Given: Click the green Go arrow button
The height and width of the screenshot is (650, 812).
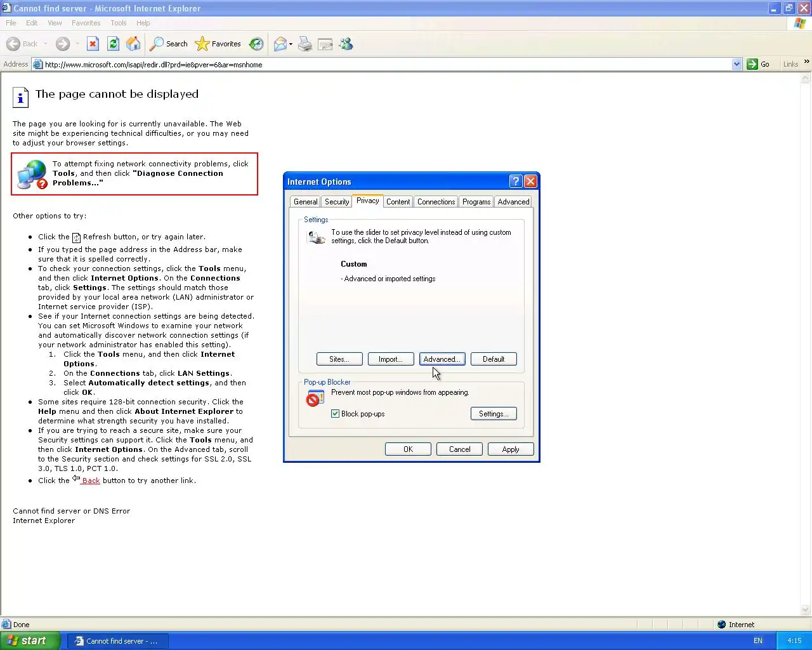Looking at the screenshot, I should [x=752, y=64].
